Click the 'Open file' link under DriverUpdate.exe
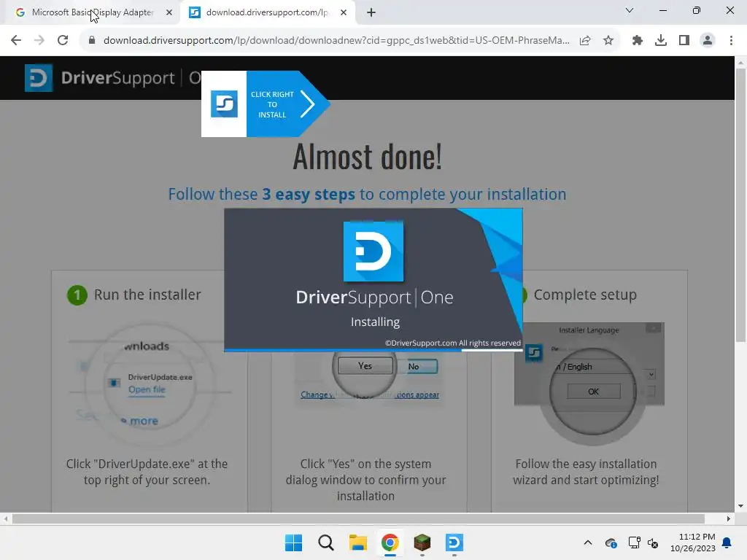This screenshot has height=560, width=747. click(147, 389)
